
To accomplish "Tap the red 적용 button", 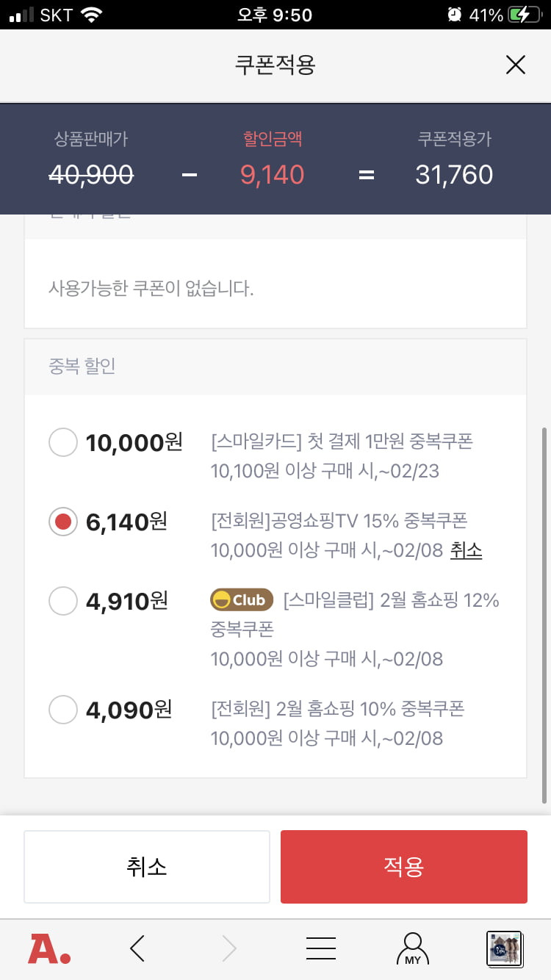I will pos(404,867).
